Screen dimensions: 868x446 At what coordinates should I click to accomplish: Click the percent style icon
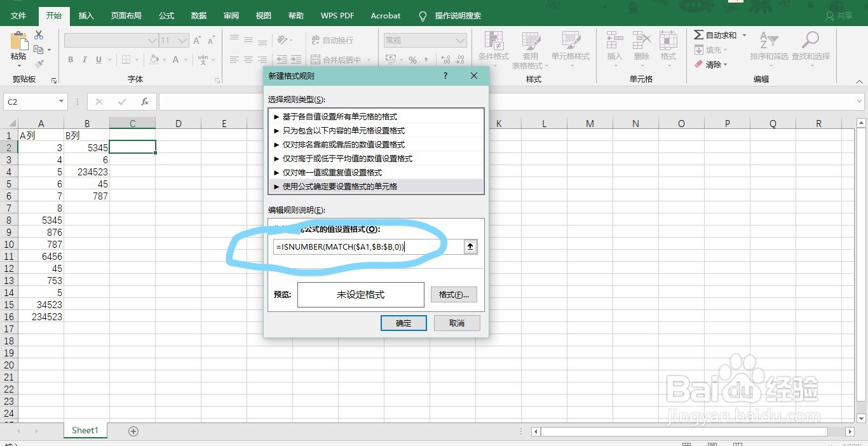tap(414, 60)
